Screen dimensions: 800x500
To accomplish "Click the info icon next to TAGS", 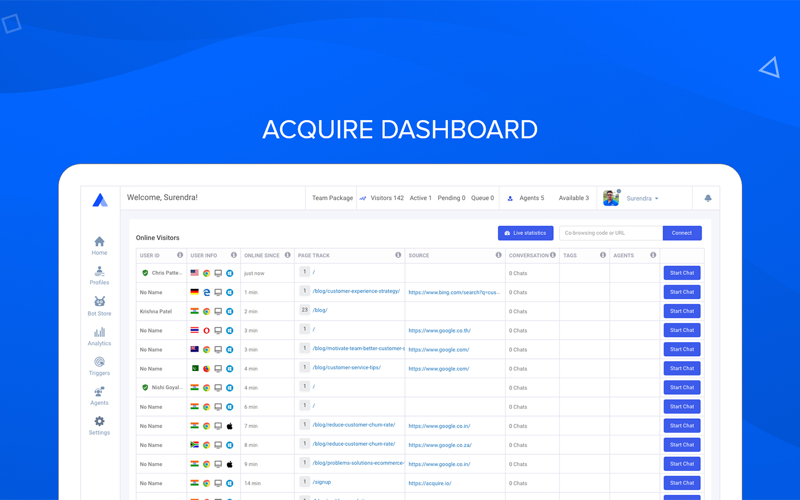I will pos(603,255).
